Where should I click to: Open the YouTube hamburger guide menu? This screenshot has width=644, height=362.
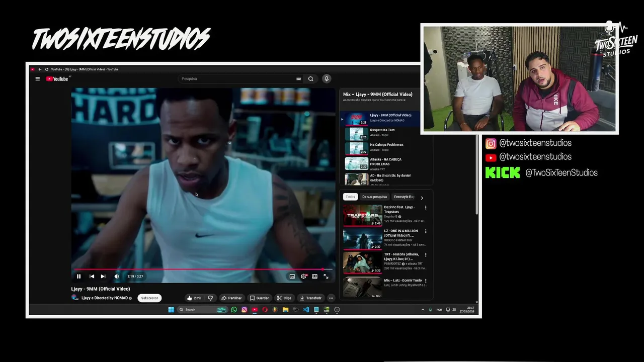[x=37, y=79]
